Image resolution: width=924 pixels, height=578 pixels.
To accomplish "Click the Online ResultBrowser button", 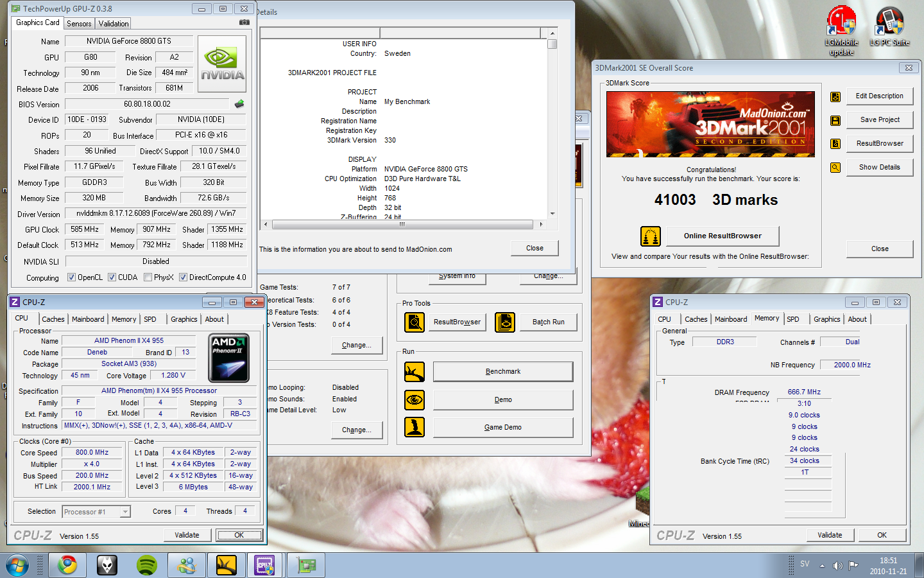I will click(723, 236).
